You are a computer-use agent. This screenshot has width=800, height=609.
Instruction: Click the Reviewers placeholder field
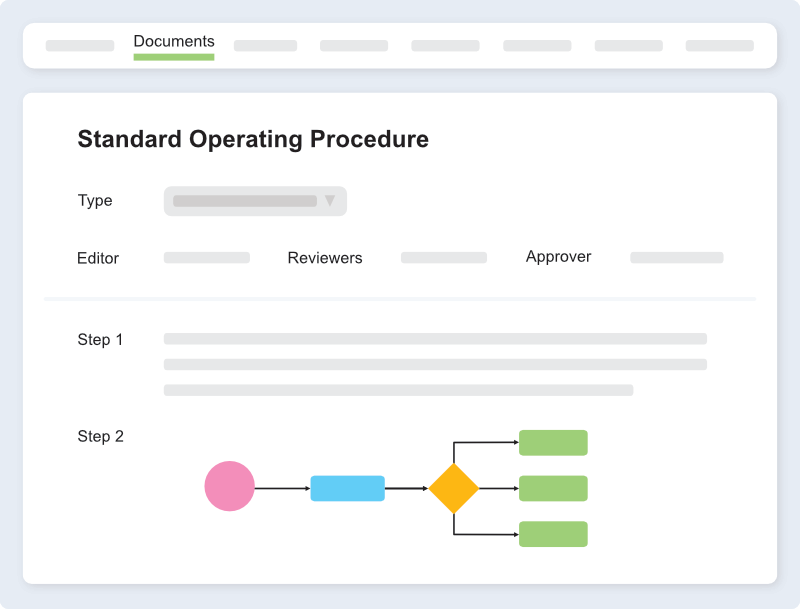click(x=443, y=257)
